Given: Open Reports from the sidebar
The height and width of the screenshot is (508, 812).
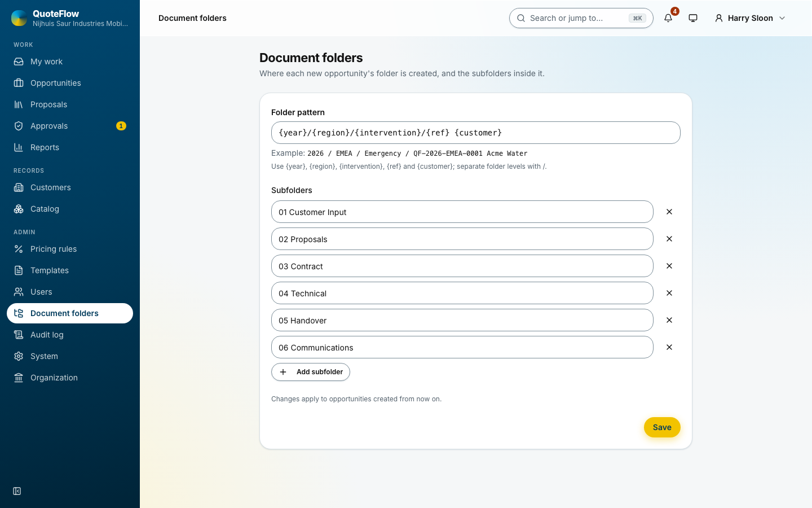Looking at the screenshot, I should point(70,147).
